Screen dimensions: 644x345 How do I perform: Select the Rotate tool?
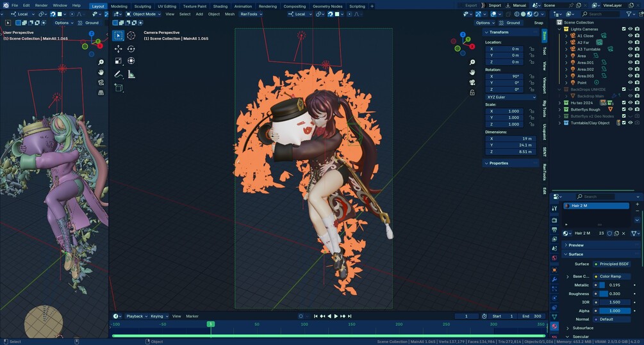tap(131, 49)
